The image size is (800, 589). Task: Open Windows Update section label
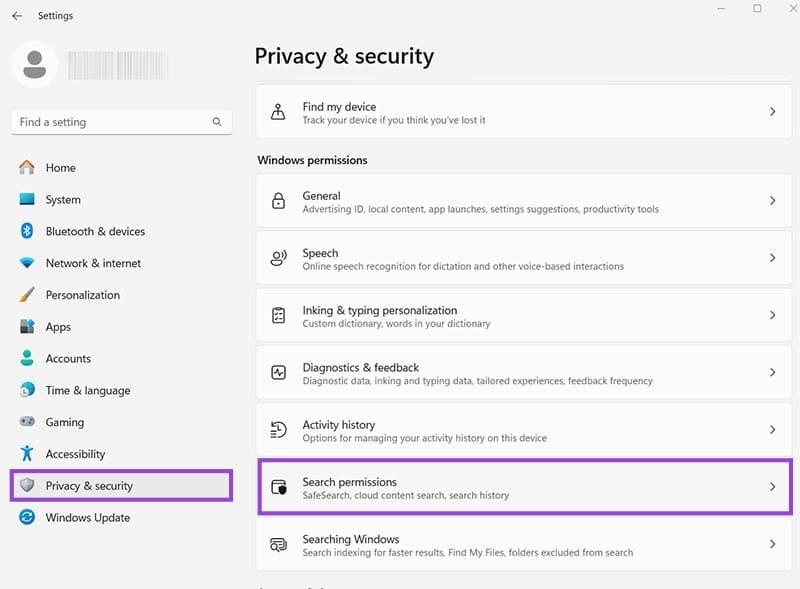[88, 518]
